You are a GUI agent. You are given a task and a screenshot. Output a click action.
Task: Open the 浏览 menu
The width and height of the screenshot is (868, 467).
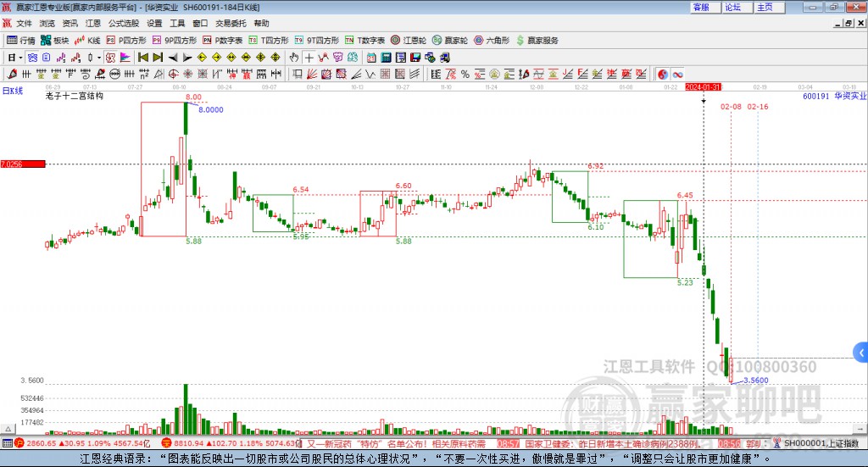(x=47, y=23)
